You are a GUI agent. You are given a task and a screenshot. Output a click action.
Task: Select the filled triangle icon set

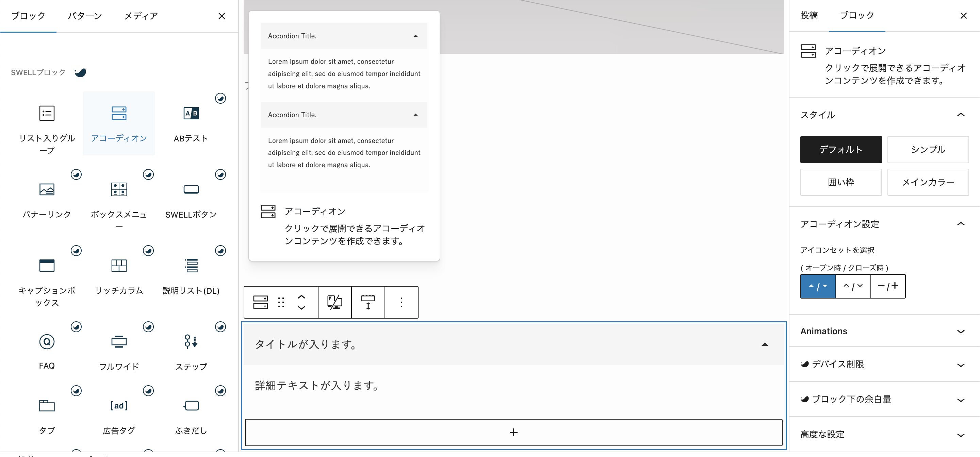818,286
